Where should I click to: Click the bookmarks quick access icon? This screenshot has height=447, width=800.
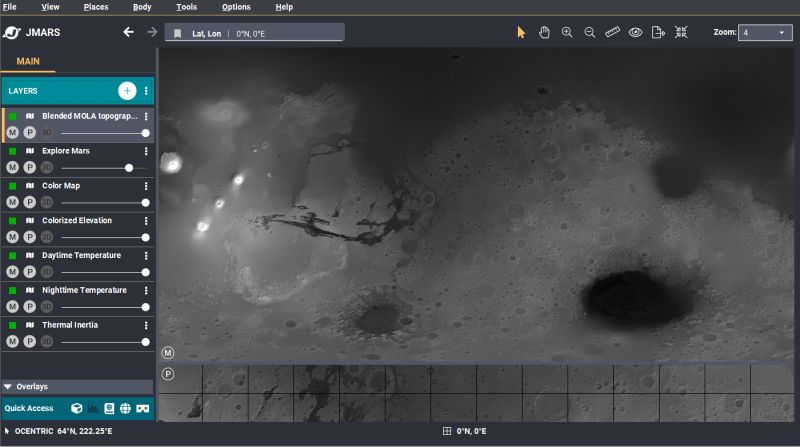[109, 408]
